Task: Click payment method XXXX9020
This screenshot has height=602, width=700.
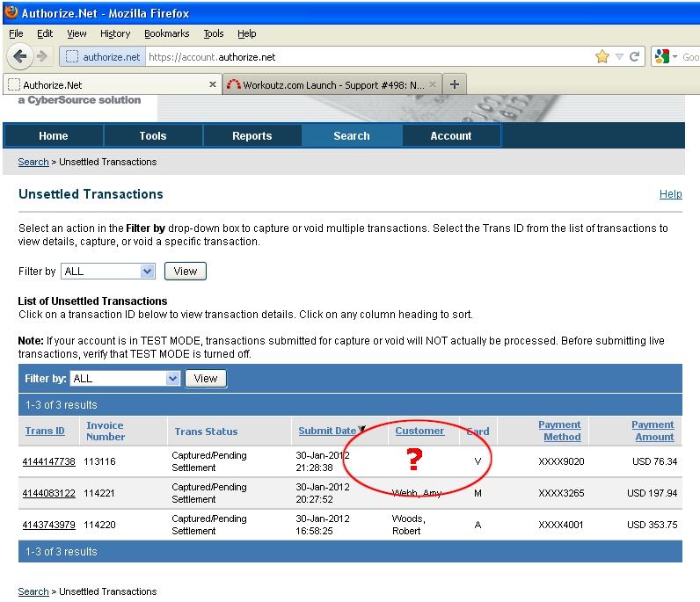Action: coord(561,461)
